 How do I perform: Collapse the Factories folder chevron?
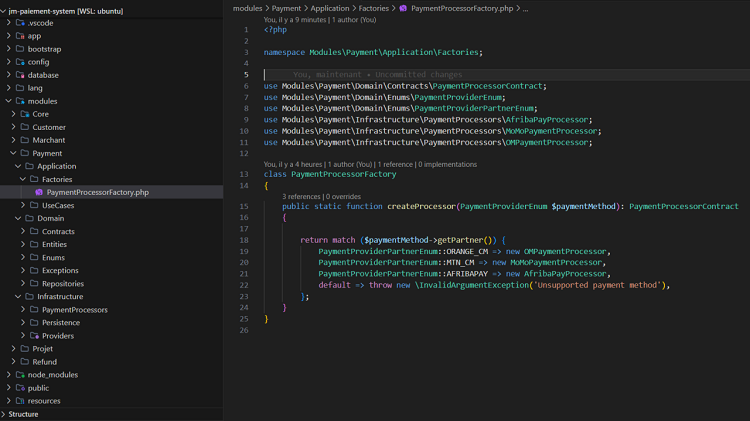coord(23,179)
